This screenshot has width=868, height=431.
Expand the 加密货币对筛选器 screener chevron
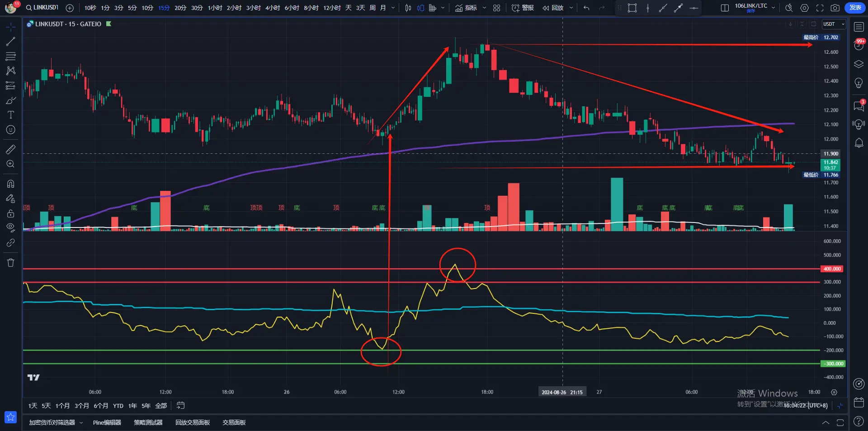coord(81,422)
